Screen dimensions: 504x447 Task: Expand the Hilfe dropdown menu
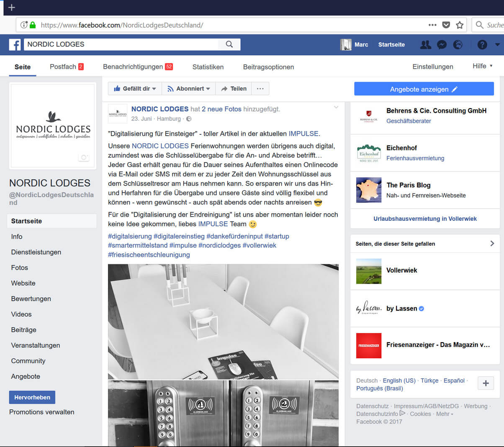pyautogui.click(x=482, y=66)
